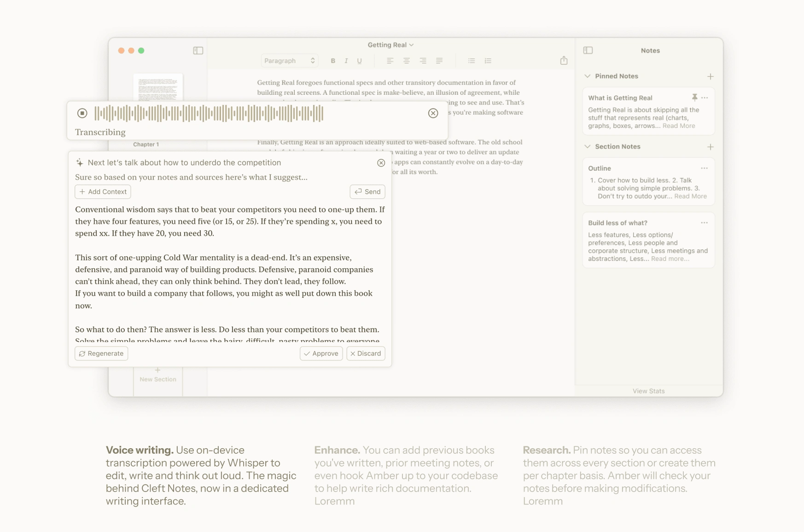
Task: Unpin the What is Getting Real note
Action: (694, 98)
